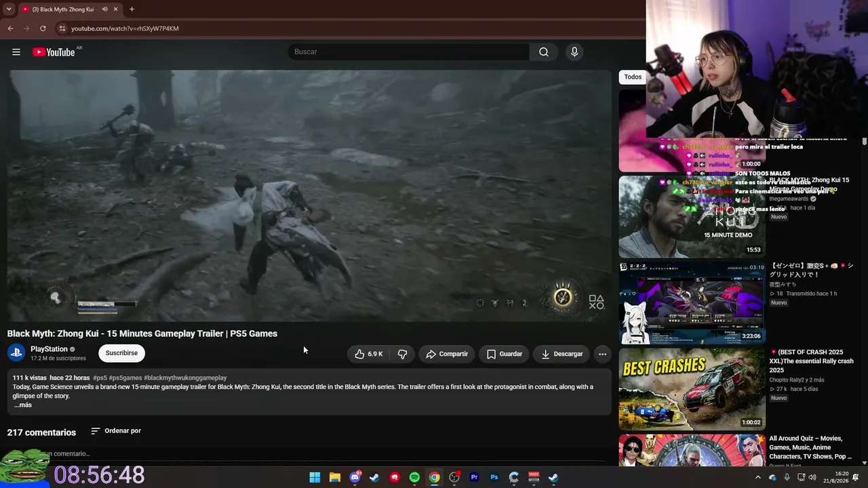Screen dimensions: 868x488
Task: Open the All Around Quiz video title
Action: click(x=810, y=447)
